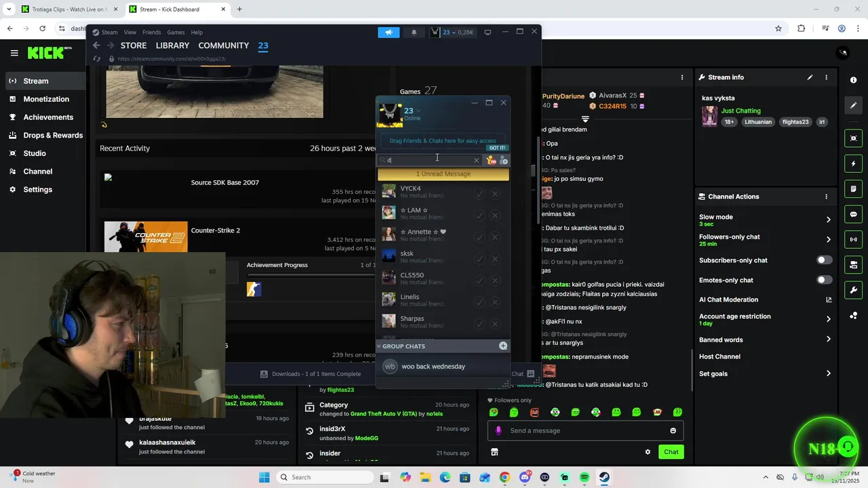The height and width of the screenshot is (488, 868).
Task: Switch to the Steam COMMUNITY tab
Action: pyautogui.click(x=224, y=45)
